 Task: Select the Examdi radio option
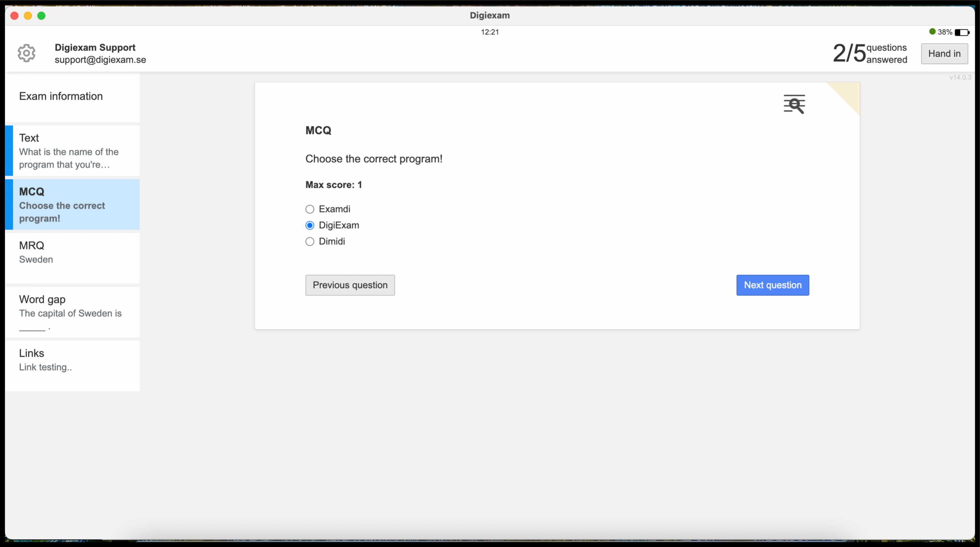pos(310,209)
